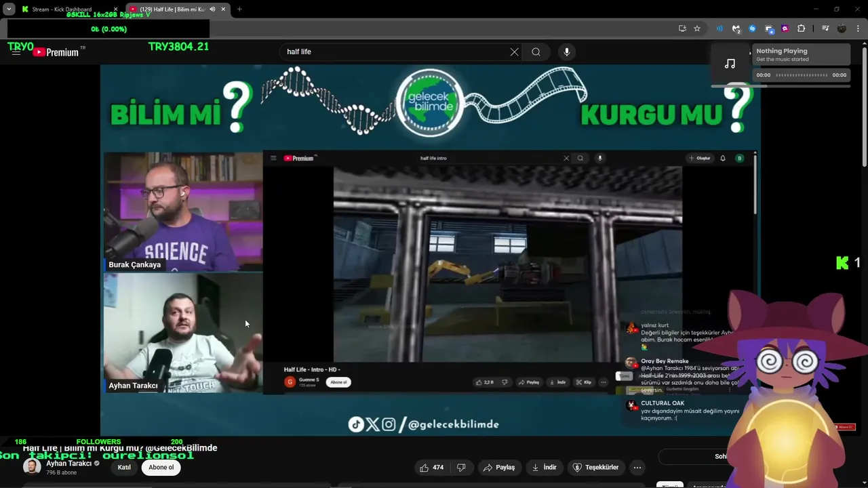
Task: Submit search with the magnifier icon
Action: [x=536, y=52]
